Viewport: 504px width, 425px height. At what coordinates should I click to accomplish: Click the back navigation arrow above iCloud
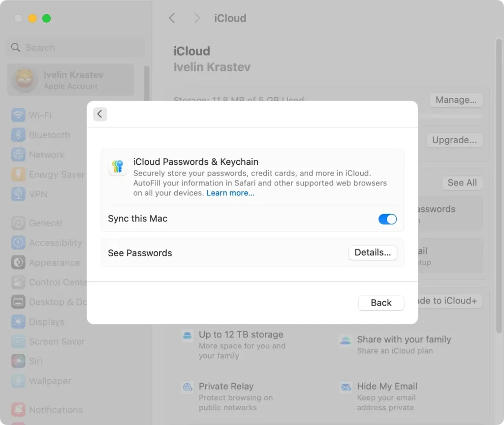(172, 18)
